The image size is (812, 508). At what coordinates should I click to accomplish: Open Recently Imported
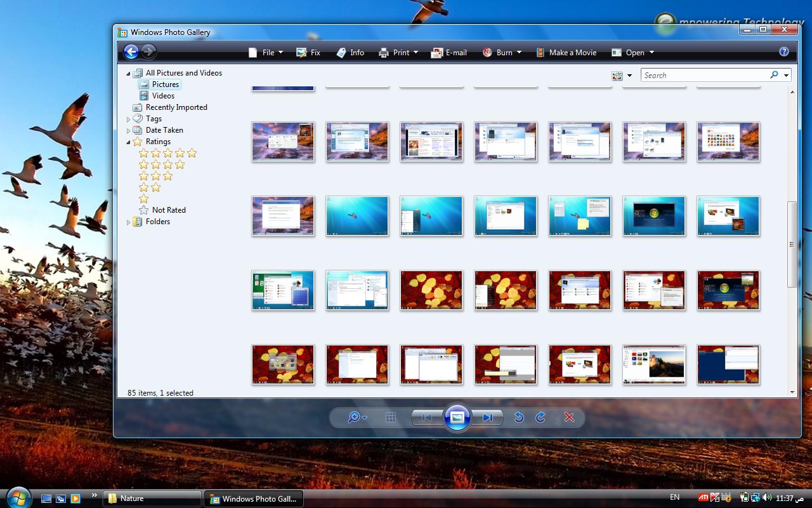point(170,107)
